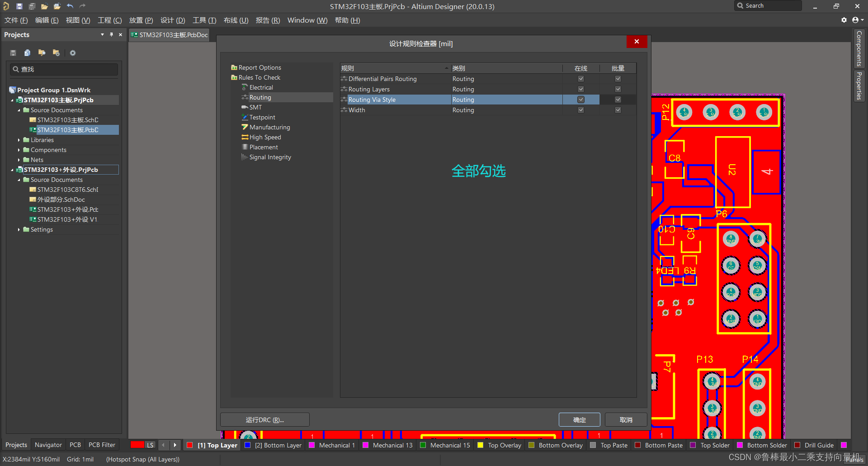Collapse the STM32F103主板.PrjPcb project node
This screenshot has height=466, width=868.
click(x=12, y=100)
